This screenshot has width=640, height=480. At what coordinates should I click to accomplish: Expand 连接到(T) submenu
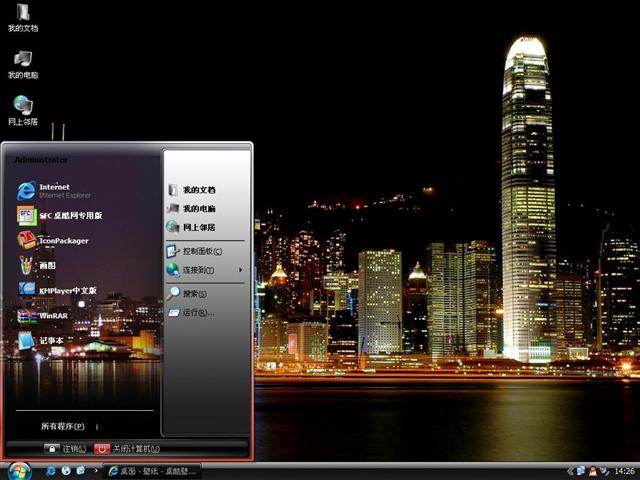(205, 270)
